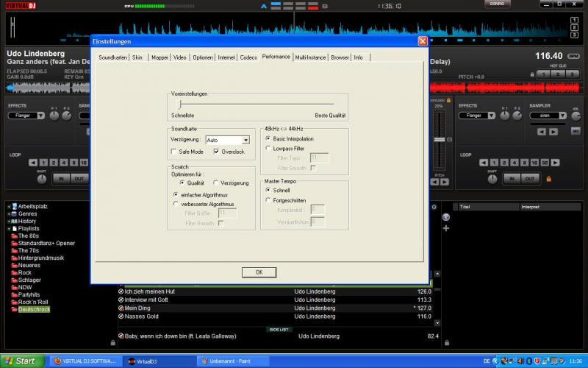
Task: Click the right deck pitch fader handle
Action: coord(439,139)
